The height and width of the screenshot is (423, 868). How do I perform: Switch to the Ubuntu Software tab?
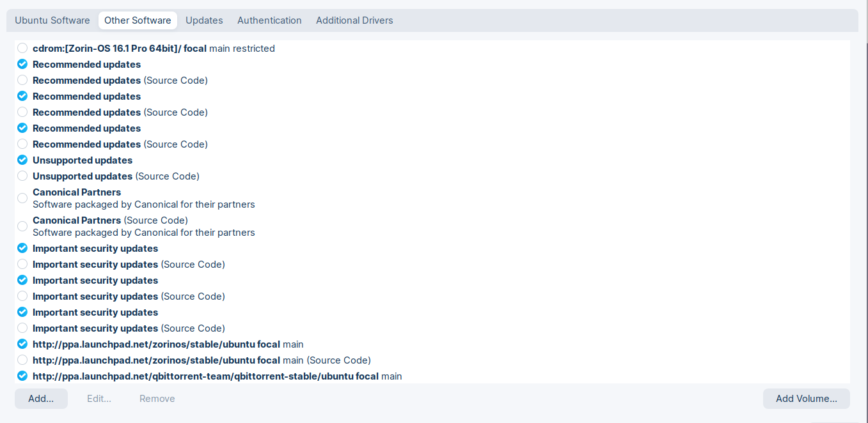(52, 20)
